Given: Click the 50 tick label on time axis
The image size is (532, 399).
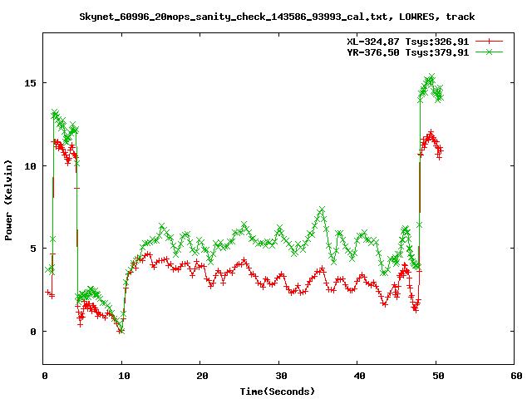Looking at the screenshot, I should click(x=436, y=375).
